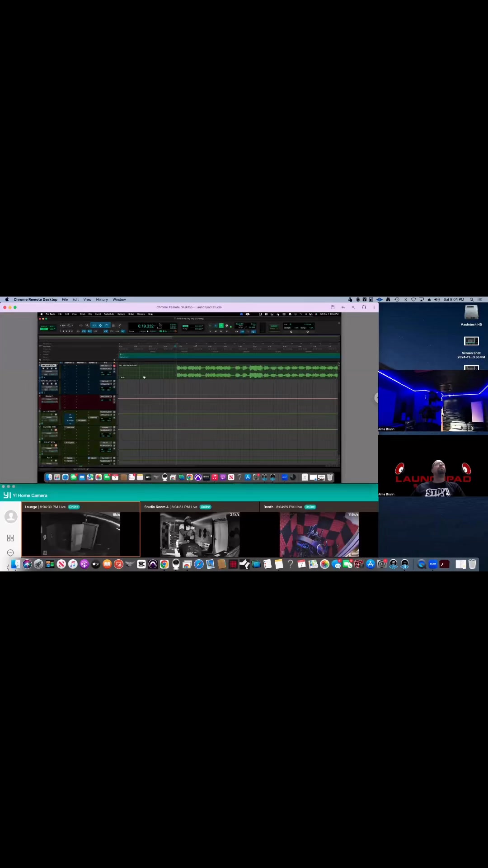Open Spotlight search in the menu bar
This screenshot has width=488, height=868.
[x=472, y=300]
